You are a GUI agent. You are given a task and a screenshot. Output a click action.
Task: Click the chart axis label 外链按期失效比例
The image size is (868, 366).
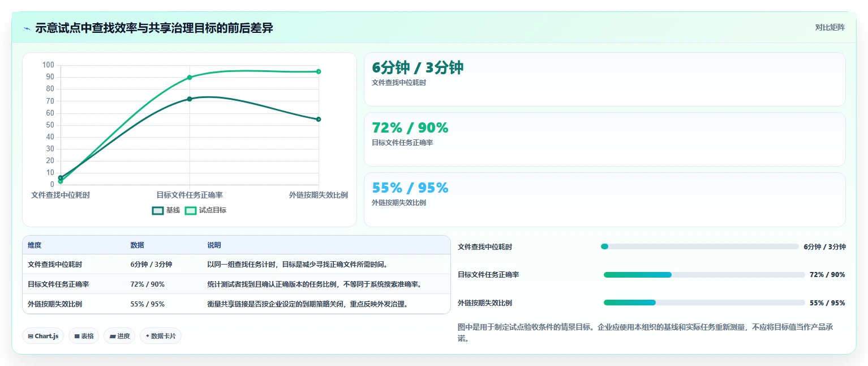point(319,195)
